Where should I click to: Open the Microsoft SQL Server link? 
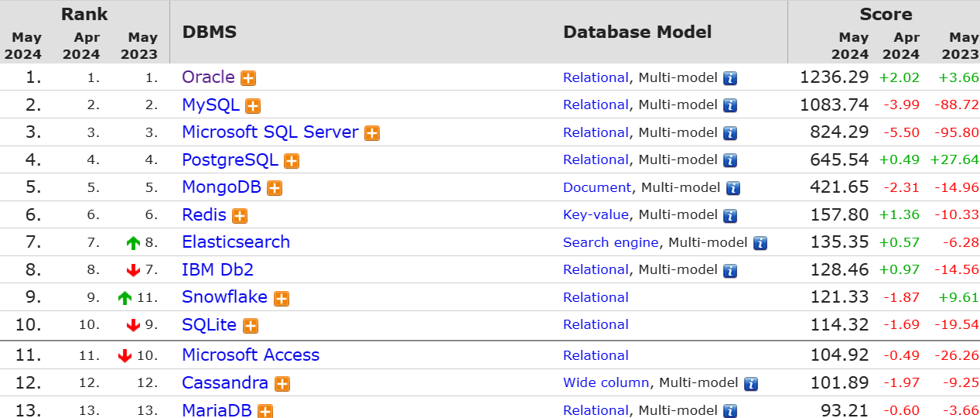click(x=270, y=132)
